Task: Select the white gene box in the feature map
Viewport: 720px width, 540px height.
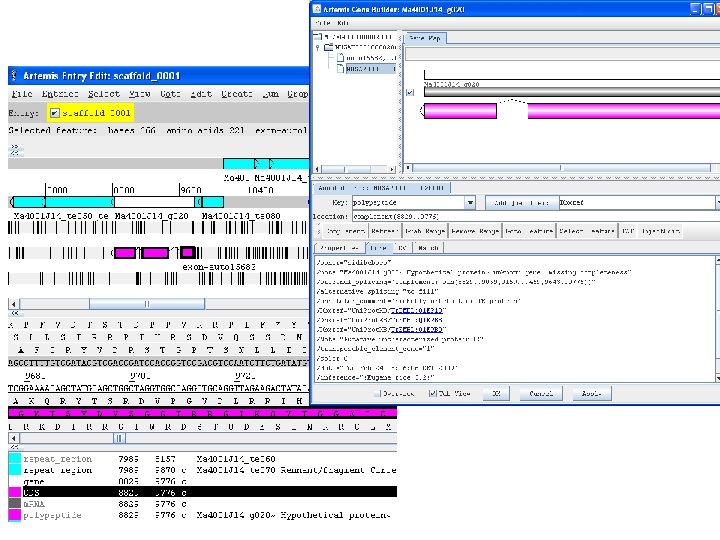Action: click(x=154, y=202)
